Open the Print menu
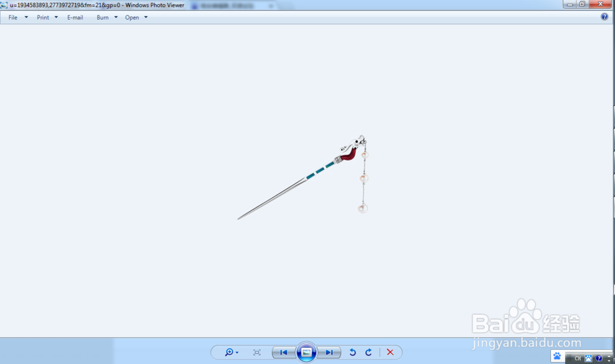 [x=43, y=17]
